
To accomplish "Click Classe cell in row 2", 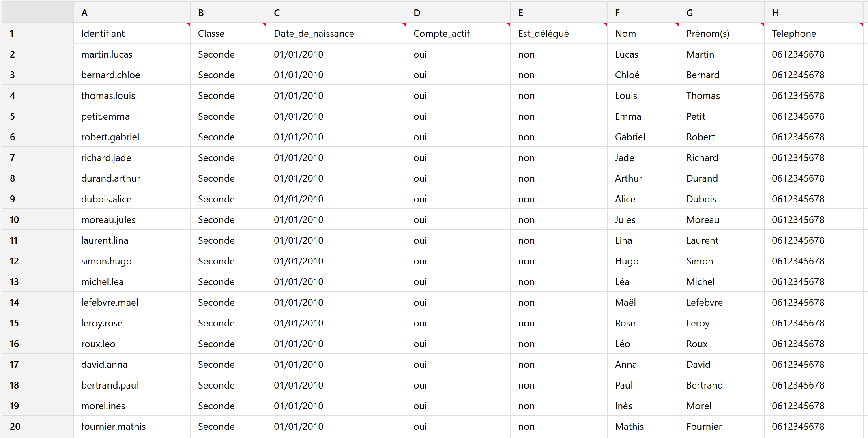I will point(228,54).
